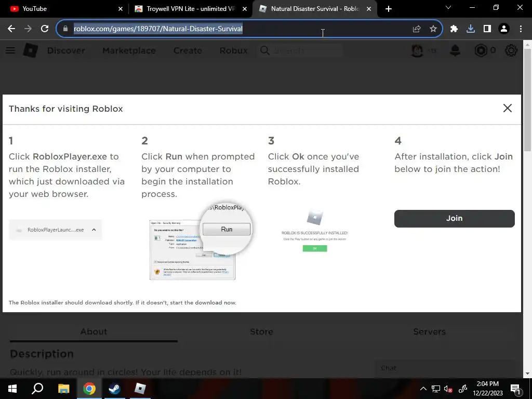
Task: Show hidden system tray icons
Action: pos(423,389)
